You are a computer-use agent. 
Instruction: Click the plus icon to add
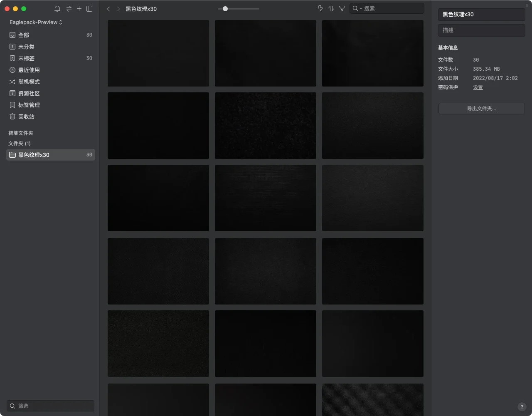[x=79, y=9]
